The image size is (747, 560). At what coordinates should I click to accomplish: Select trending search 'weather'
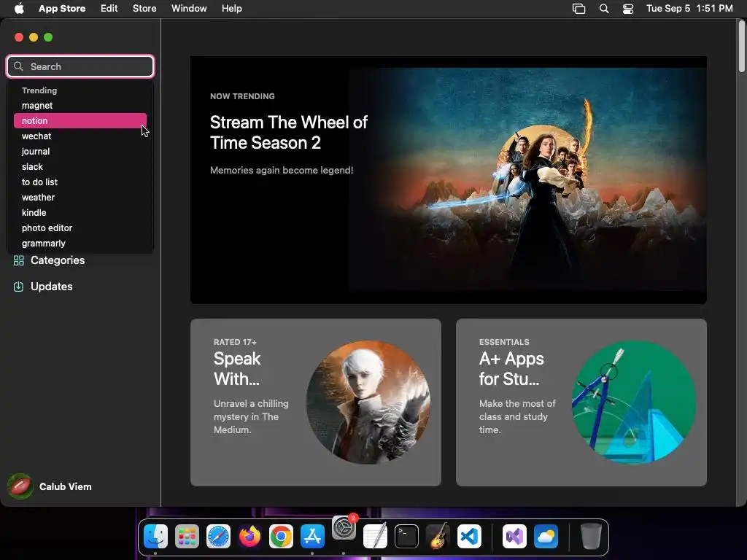click(80, 197)
